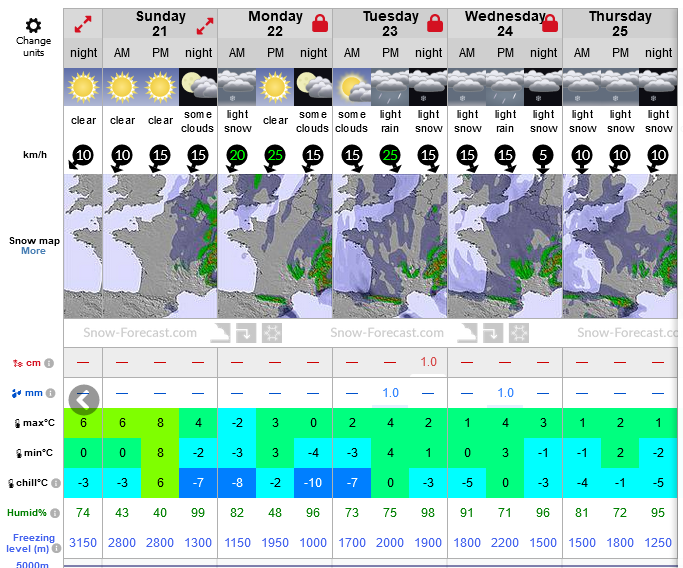Click the 3150 freezing level value
This screenshot has width=683, height=568.
pos(83,543)
